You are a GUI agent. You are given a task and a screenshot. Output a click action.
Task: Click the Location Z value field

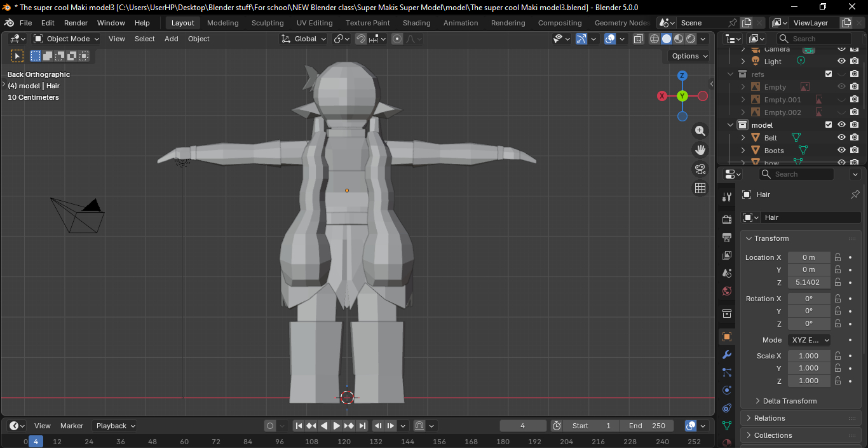pyautogui.click(x=809, y=282)
